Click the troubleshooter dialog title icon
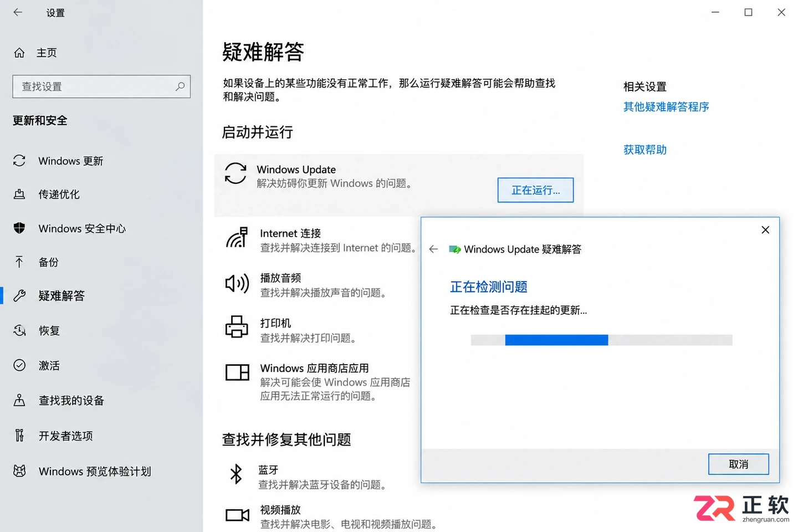 [x=455, y=249]
